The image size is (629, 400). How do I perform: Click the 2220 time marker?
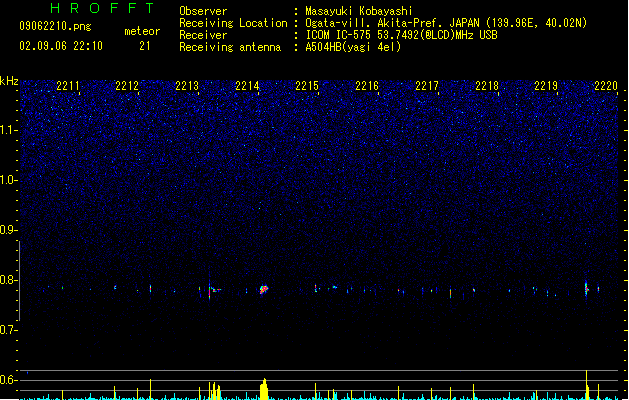(x=606, y=86)
